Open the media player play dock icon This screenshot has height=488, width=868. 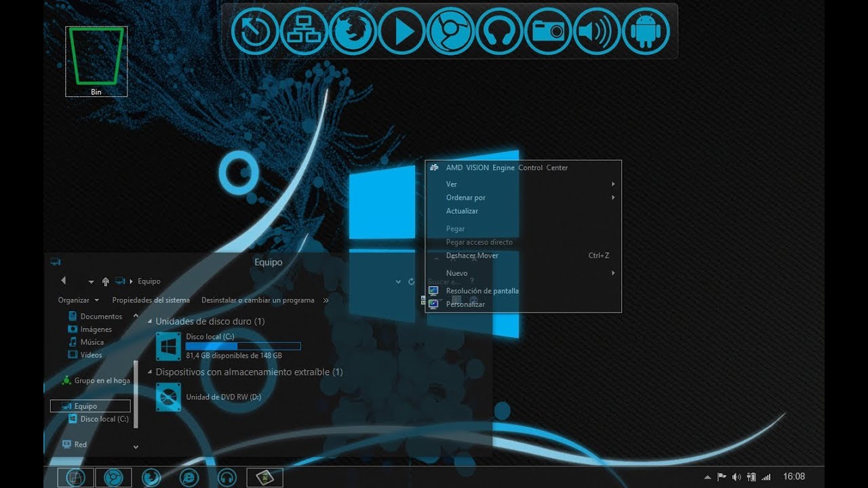[x=401, y=30]
